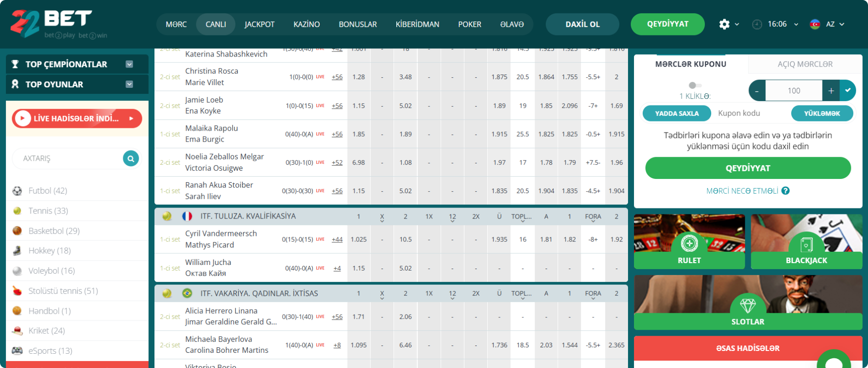Open the time zone dropdown arrow
868x368 pixels.
[x=796, y=24]
